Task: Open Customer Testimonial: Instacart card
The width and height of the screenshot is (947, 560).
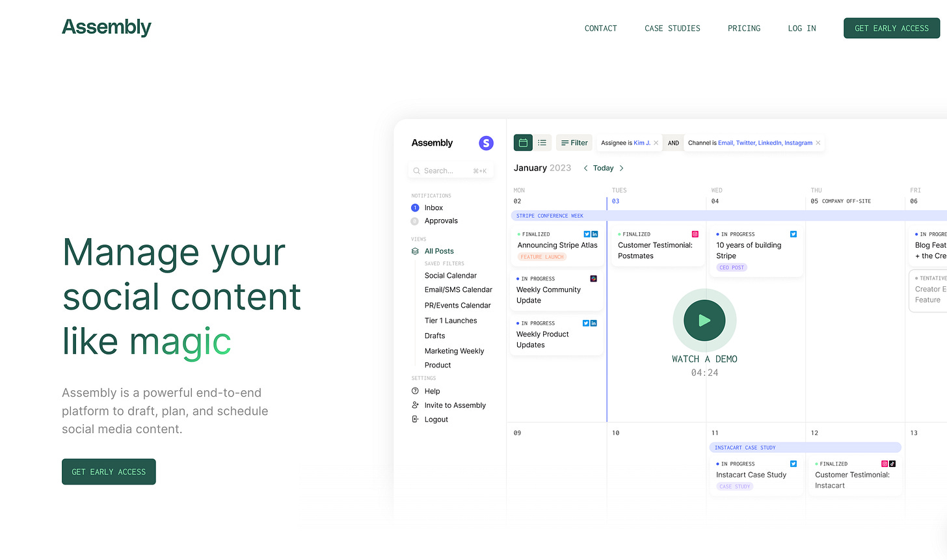Action: coord(855,477)
